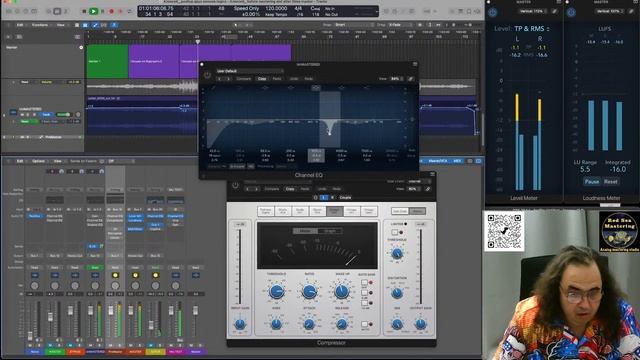Open the User Default preset dropdown in EQ

pos(249,71)
